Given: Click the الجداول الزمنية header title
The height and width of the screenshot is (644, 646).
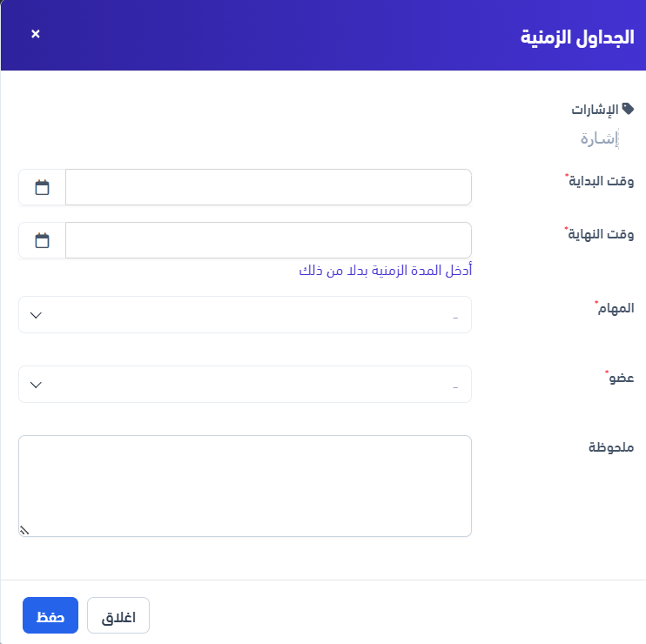Looking at the screenshot, I should (575, 38).
